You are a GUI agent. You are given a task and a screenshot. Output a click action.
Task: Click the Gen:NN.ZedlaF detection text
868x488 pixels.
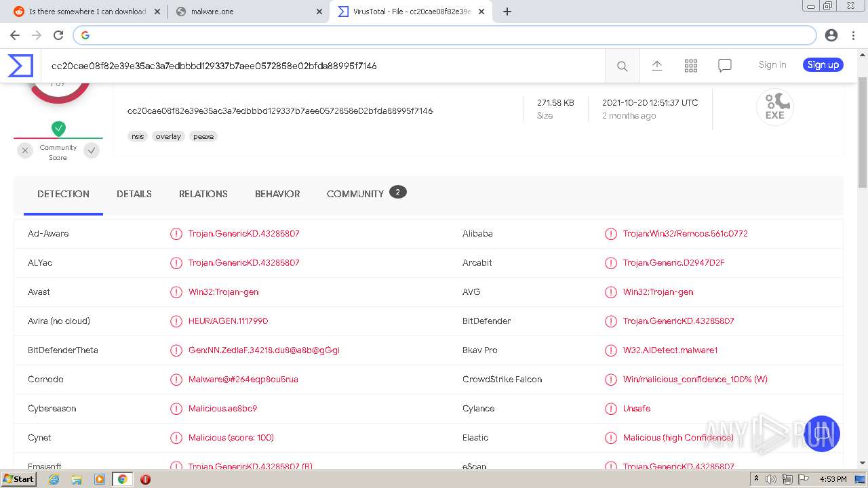(x=264, y=350)
